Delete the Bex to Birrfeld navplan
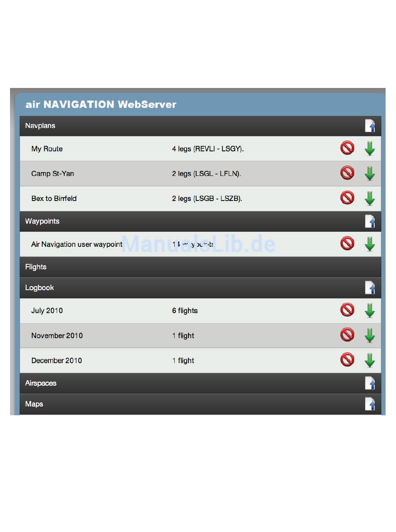 click(347, 198)
